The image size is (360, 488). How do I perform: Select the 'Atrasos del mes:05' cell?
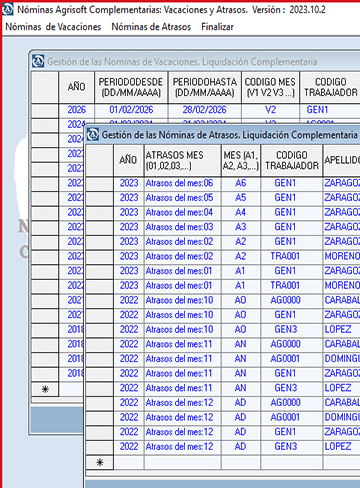point(182,198)
